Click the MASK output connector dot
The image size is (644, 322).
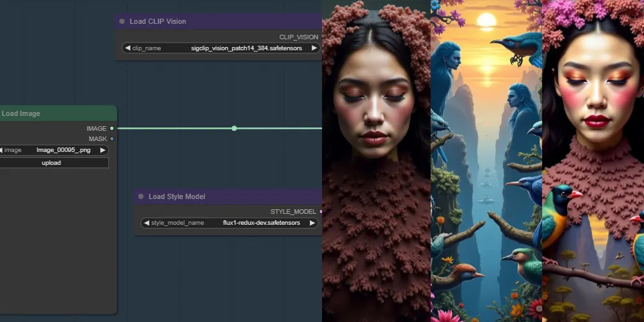(111, 139)
